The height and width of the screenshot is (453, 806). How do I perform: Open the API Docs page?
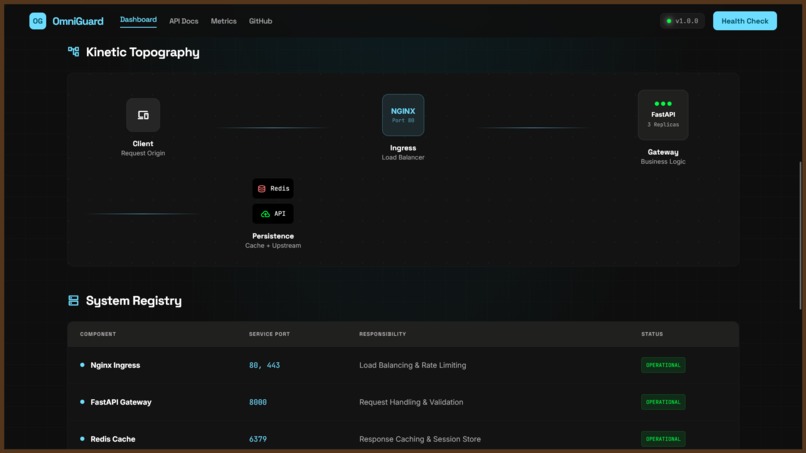pos(184,21)
